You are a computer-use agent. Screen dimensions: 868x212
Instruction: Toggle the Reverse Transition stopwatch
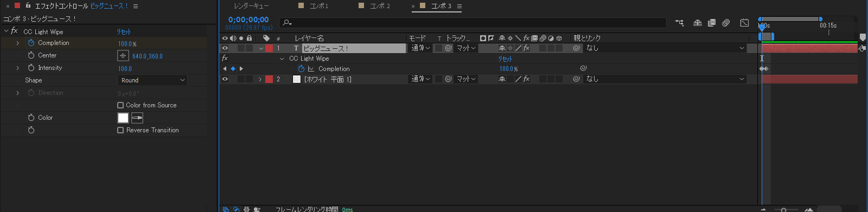[31, 130]
